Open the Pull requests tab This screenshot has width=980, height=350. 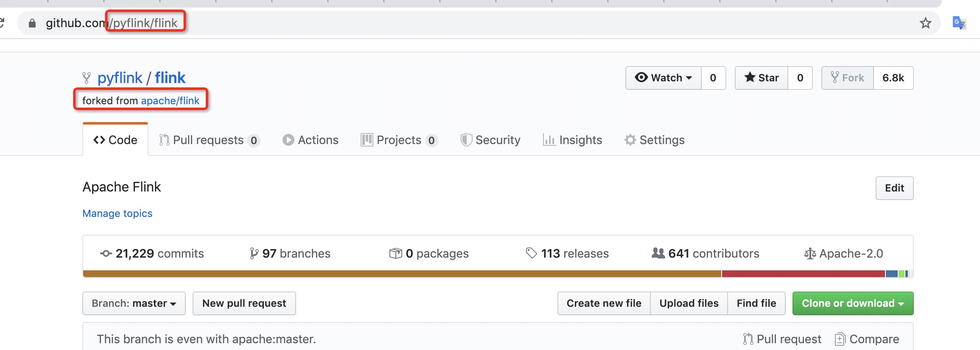tap(209, 140)
